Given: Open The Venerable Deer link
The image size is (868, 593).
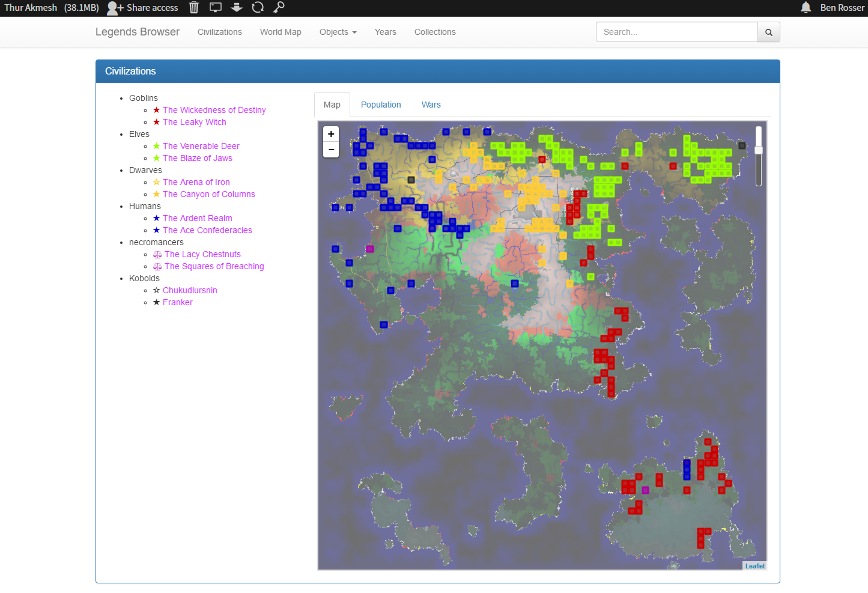Looking at the screenshot, I should coord(201,146).
